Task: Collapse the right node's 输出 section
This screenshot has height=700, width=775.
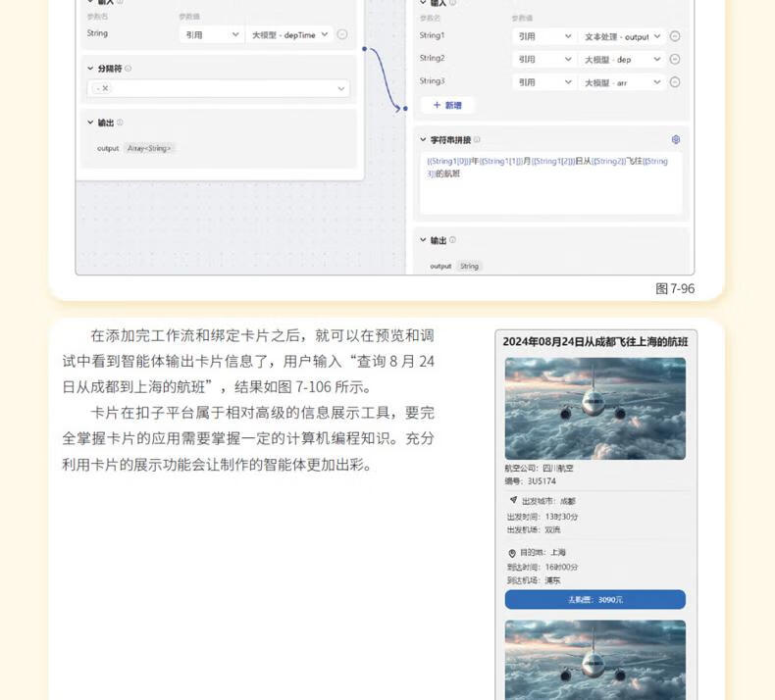Action: (x=423, y=240)
